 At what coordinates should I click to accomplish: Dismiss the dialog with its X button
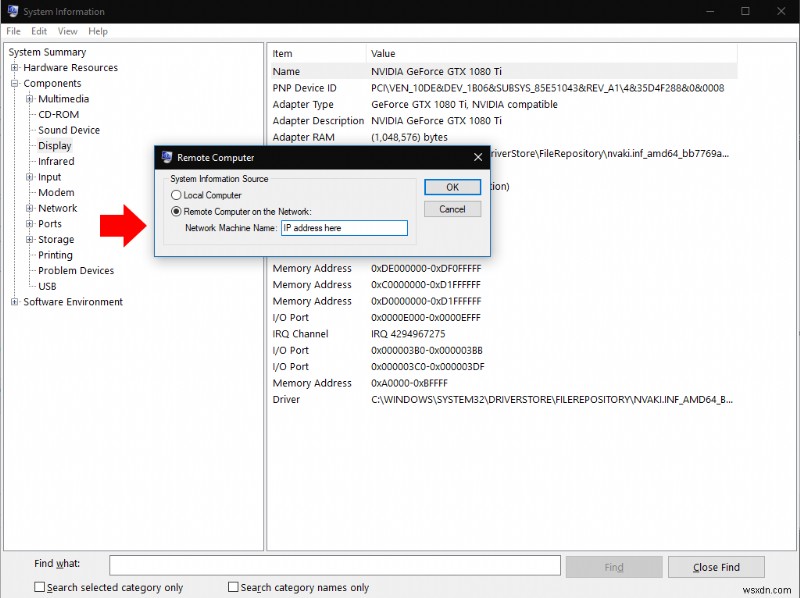pyautogui.click(x=477, y=157)
